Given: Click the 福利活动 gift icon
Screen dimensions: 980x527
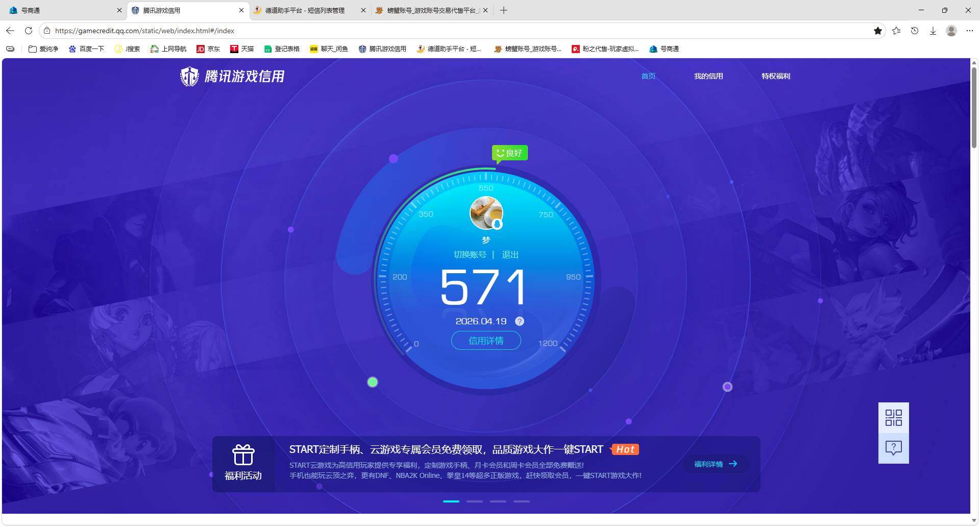Looking at the screenshot, I should coord(243,454).
